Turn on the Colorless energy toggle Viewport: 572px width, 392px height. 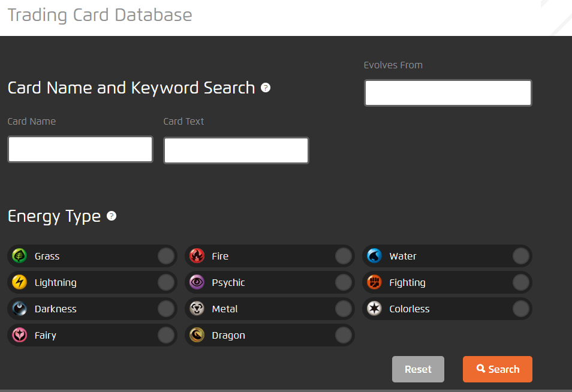520,309
